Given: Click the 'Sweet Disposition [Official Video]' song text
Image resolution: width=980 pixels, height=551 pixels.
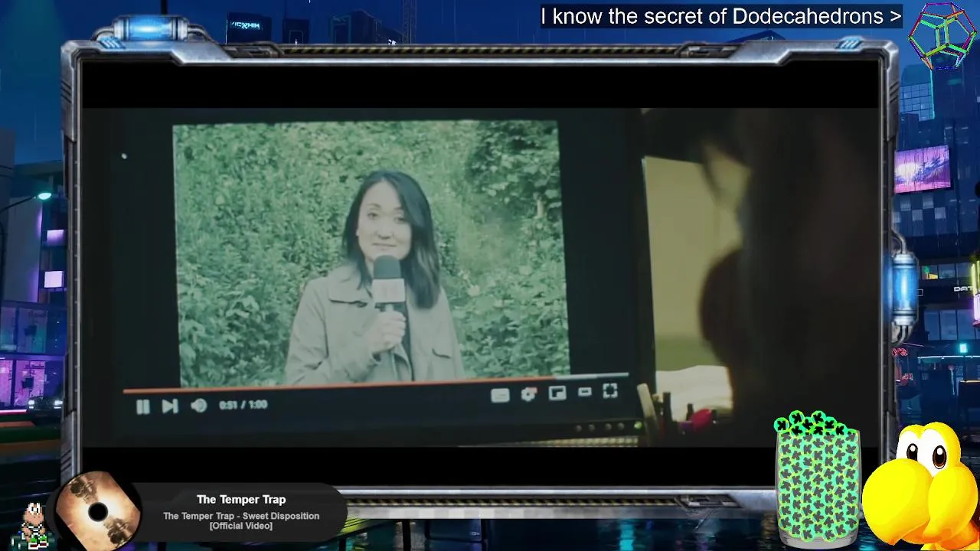Looking at the screenshot, I should click(241, 520).
